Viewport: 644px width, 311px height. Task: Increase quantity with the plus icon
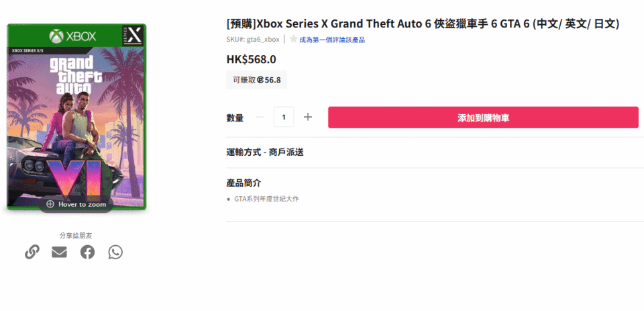(308, 118)
